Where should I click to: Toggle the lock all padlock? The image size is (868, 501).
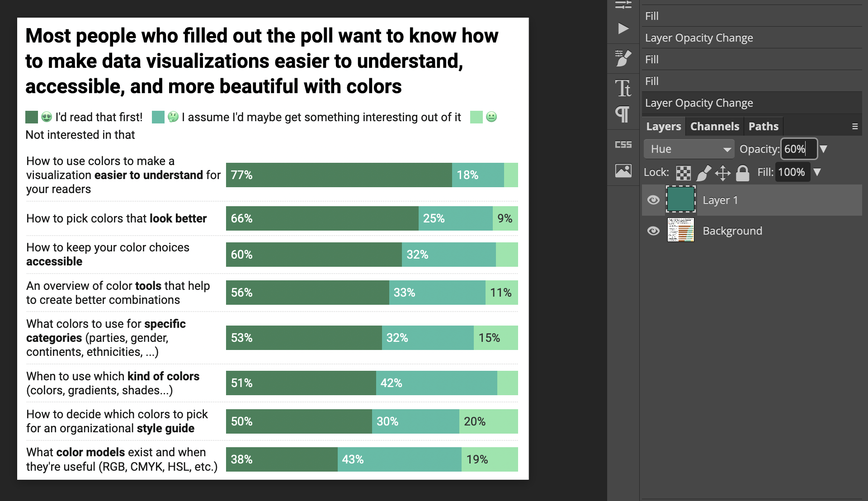[x=742, y=173]
